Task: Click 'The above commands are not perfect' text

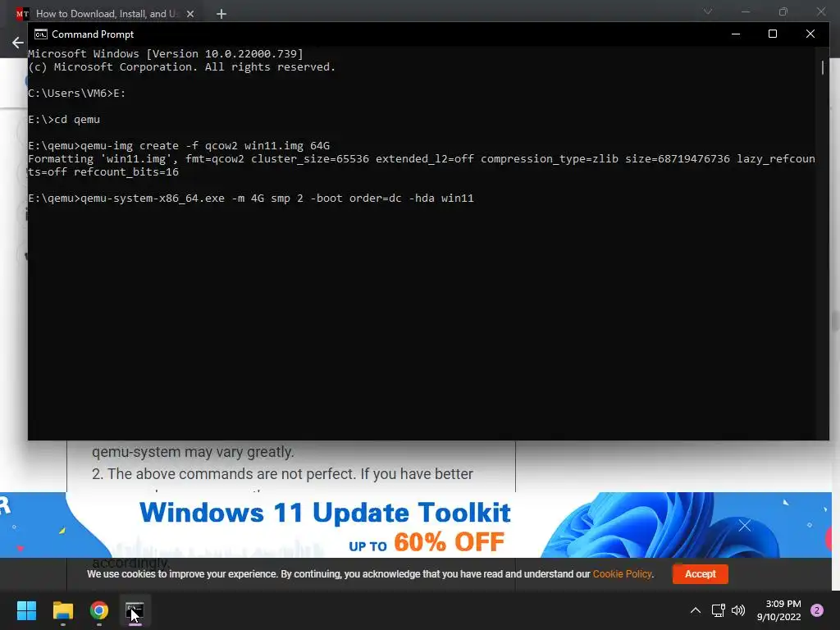Action: [x=282, y=474]
